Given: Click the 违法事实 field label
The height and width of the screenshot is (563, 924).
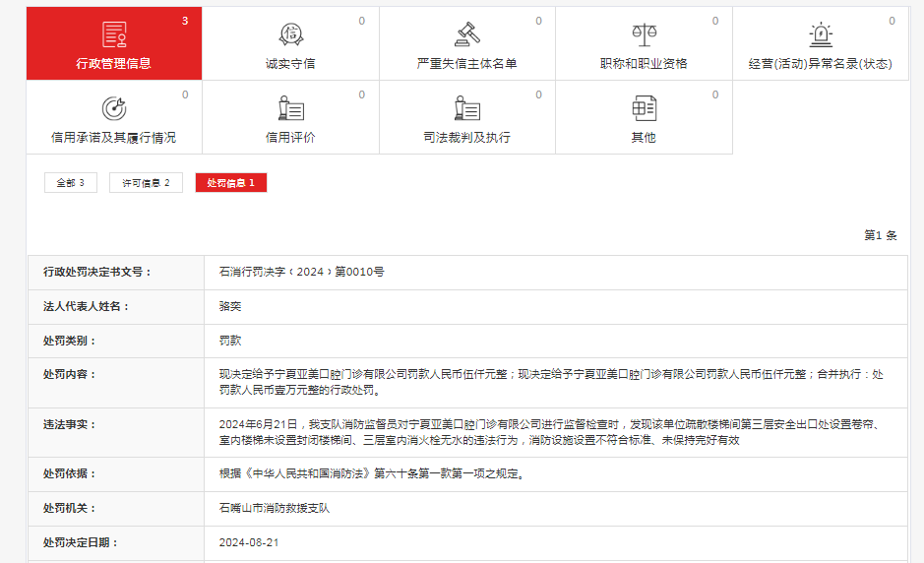Looking at the screenshot, I should click(69, 424).
